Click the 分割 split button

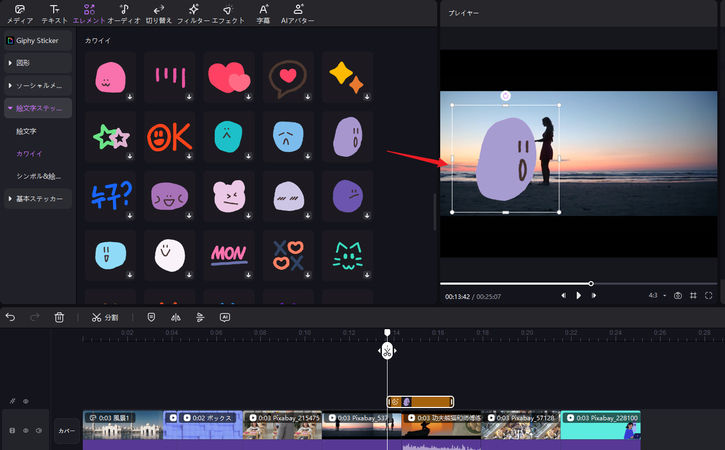tap(104, 317)
